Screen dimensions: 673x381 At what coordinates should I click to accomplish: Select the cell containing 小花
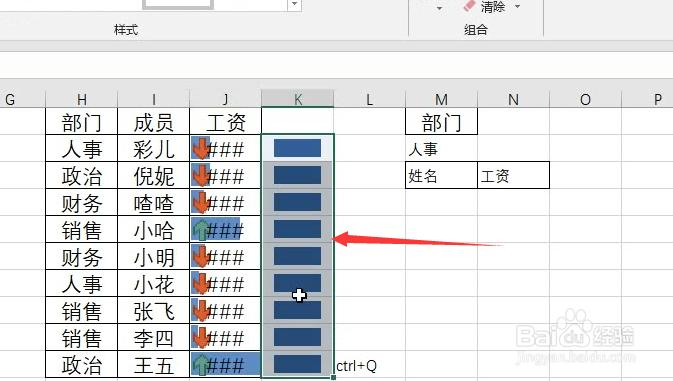[154, 283]
